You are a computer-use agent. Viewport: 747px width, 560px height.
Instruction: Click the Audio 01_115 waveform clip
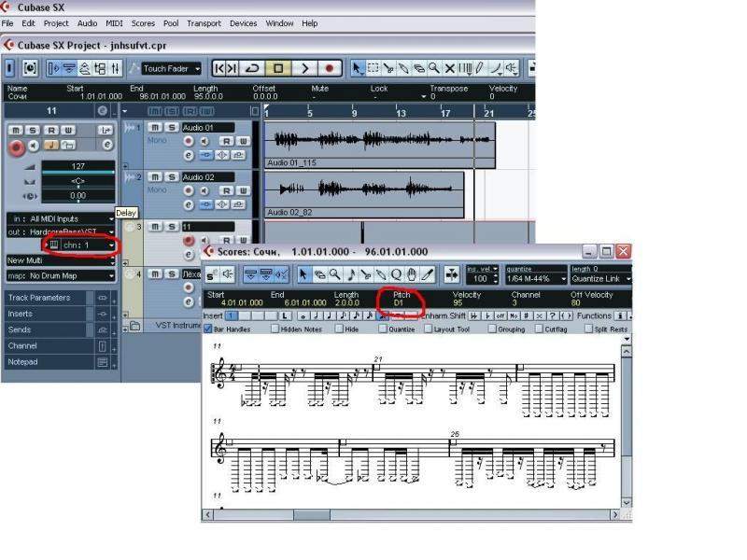(380, 146)
